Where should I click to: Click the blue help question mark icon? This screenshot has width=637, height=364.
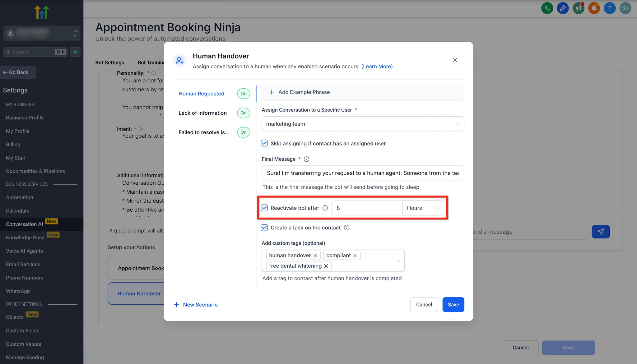click(609, 8)
